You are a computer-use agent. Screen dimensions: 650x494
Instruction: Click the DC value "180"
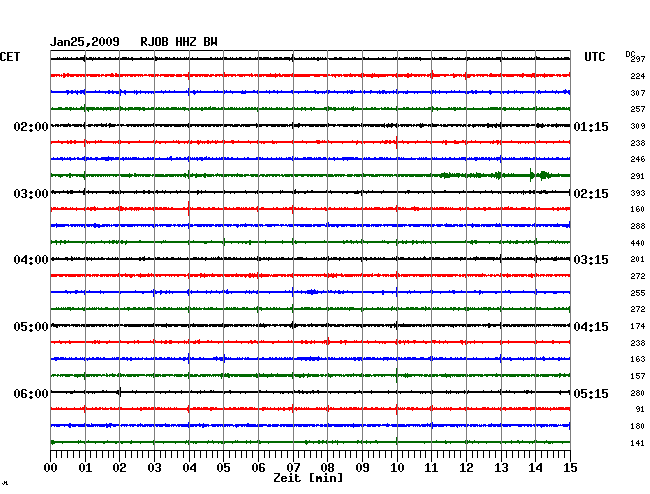[x=638, y=426]
